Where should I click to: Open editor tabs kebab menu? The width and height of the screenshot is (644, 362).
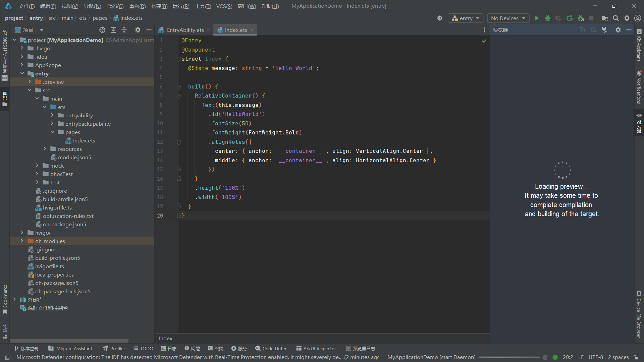(x=484, y=30)
